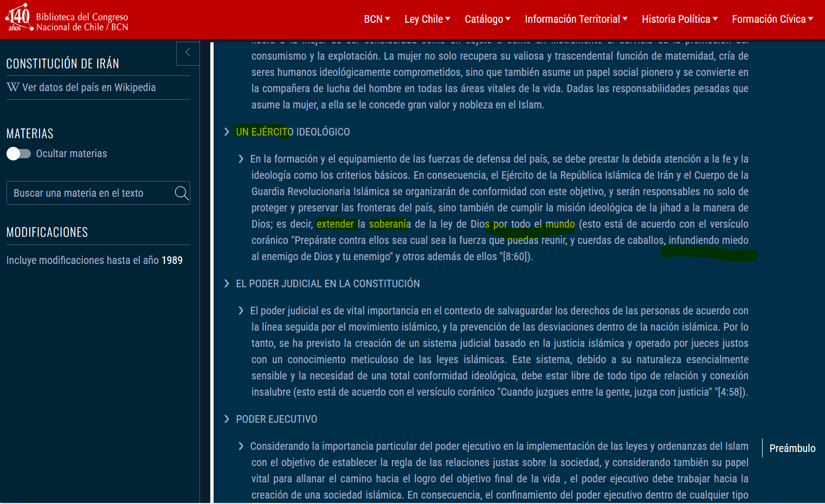This screenshot has width=825, height=504.
Task: Click the highlighted phrase 'por todo el mundo'
Action: (x=534, y=224)
